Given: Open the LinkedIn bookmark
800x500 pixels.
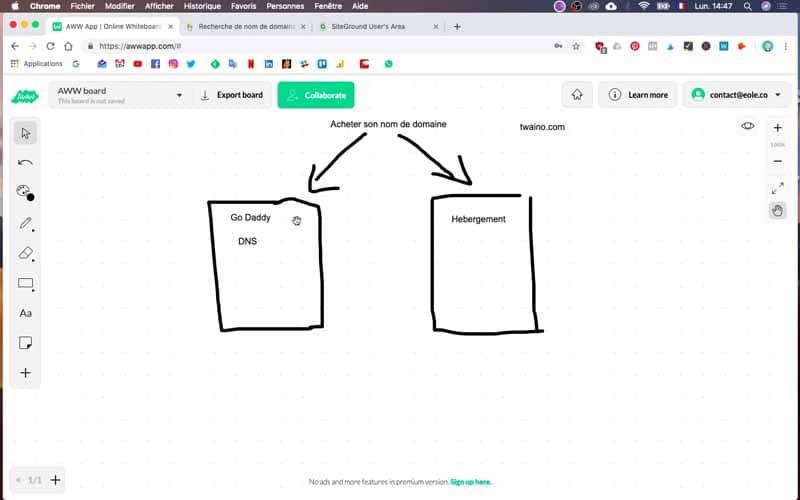Looking at the screenshot, I should pos(269,64).
